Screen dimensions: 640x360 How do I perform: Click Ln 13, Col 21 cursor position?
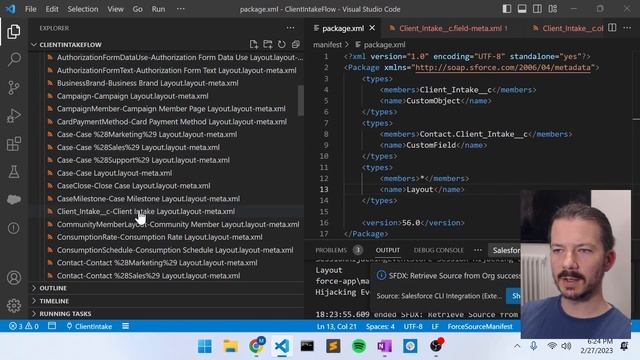(x=337, y=327)
